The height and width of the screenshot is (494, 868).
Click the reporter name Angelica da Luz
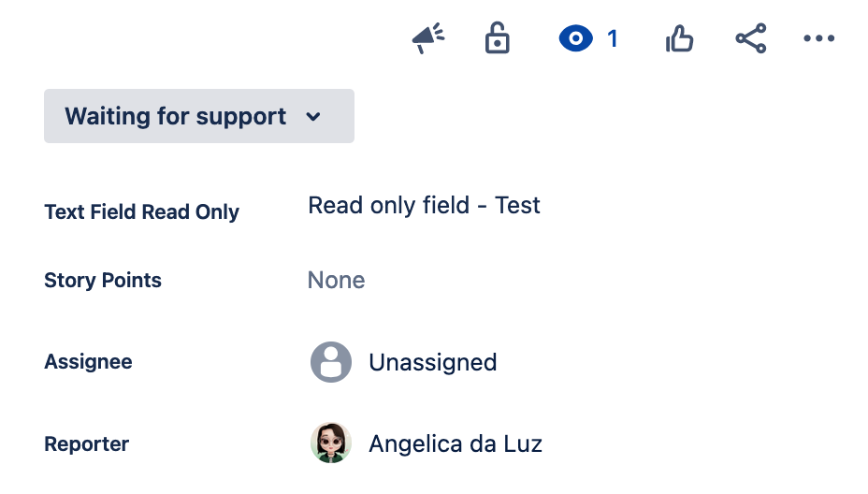coord(456,443)
